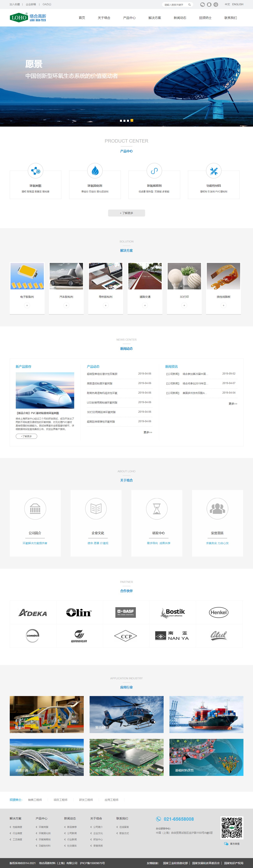Expand the 3D打印 solution plus button
The height and width of the screenshot is (868, 253).
click(184, 305)
